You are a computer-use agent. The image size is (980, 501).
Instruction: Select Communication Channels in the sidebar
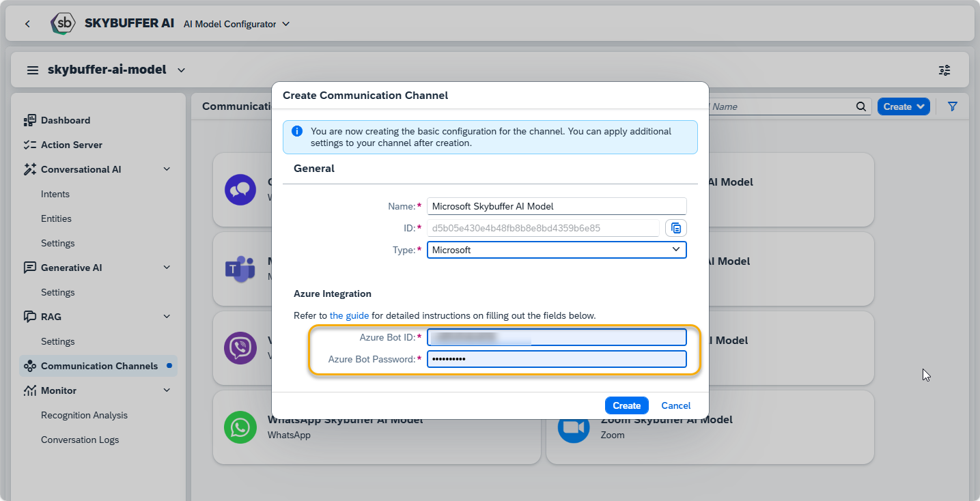tap(99, 366)
